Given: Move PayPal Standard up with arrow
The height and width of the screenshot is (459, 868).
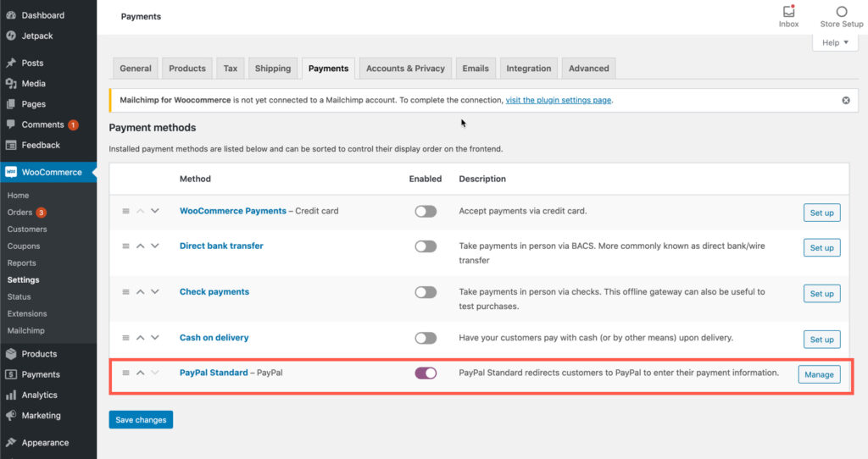Looking at the screenshot, I should pos(141,373).
